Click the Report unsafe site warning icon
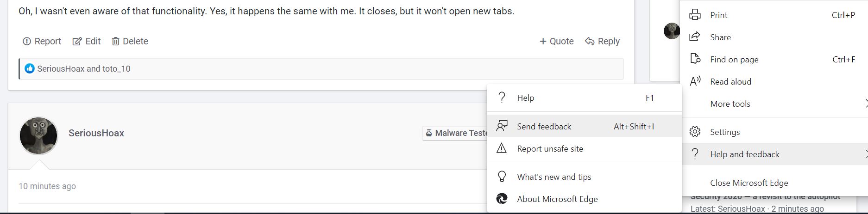This screenshot has width=868, height=214. pyautogui.click(x=502, y=148)
